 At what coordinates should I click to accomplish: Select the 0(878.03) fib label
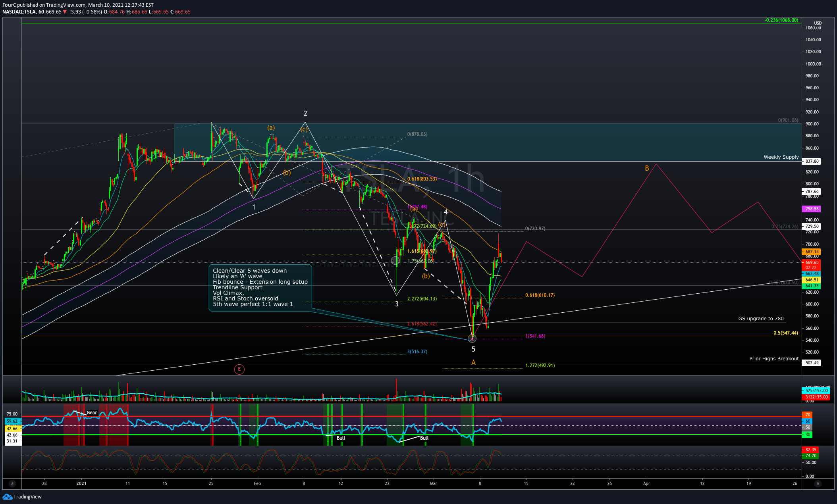click(417, 134)
